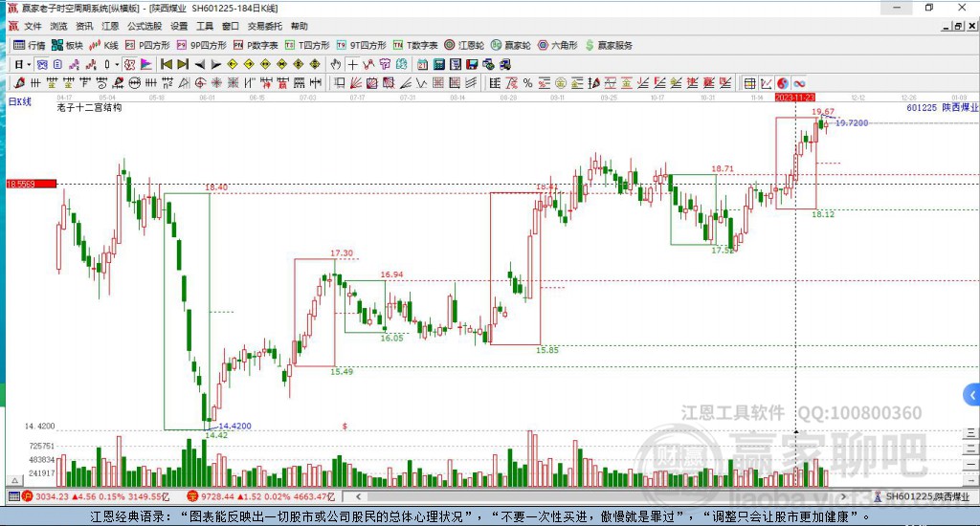Switch to the K线 chart view
The image size is (980, 526).
pyautogui.click(x=103, y=45)
